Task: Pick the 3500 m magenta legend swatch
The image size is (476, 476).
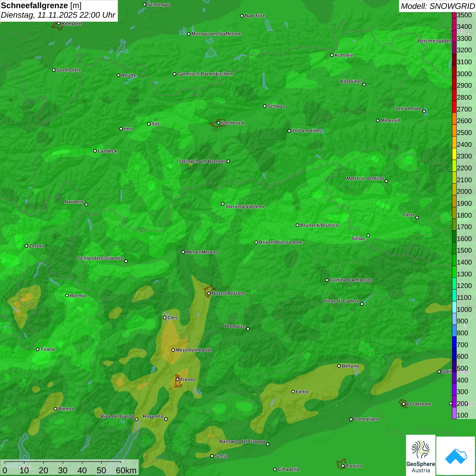Action: click(x=454, y=15)
